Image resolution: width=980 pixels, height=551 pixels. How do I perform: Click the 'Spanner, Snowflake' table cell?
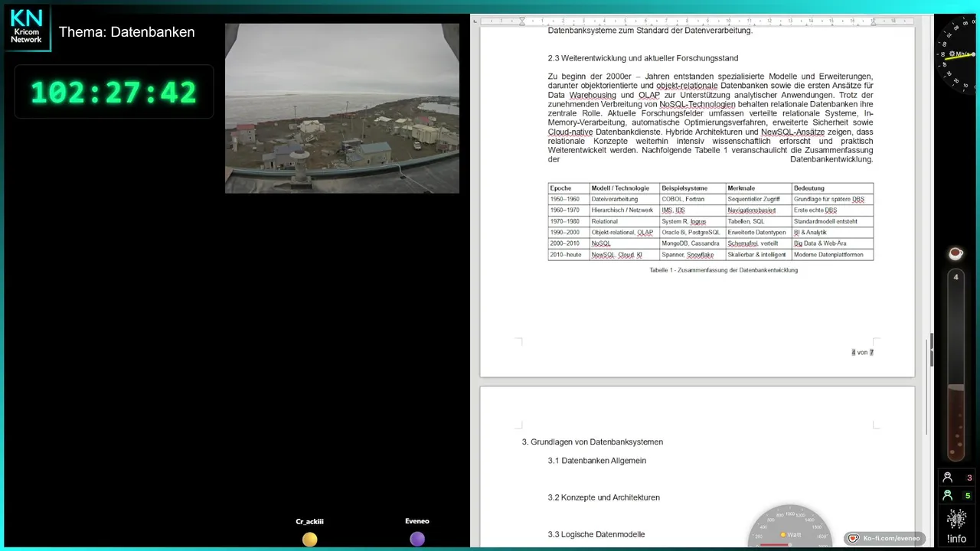[693, 255]
